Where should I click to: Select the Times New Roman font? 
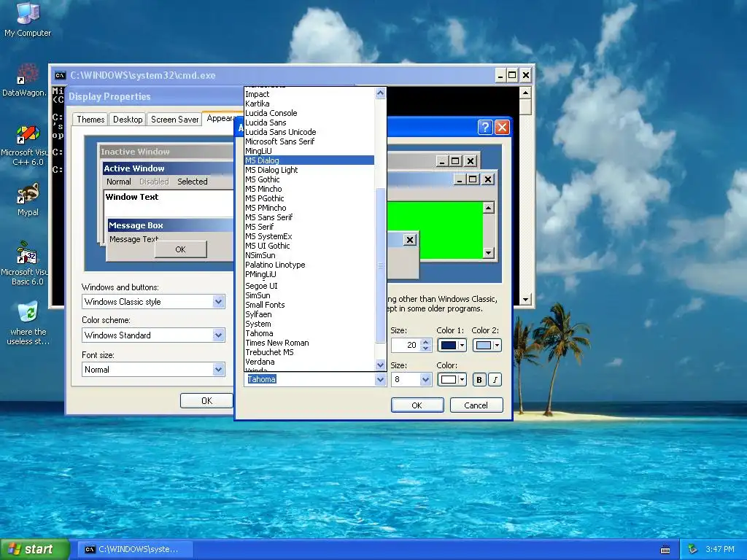pyautogui.click(x=309, y=343)
